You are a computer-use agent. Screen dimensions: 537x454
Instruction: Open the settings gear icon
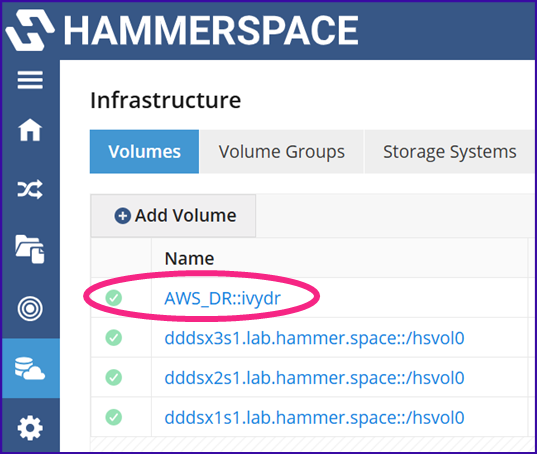pyautogui.click(x=30, y=428)
